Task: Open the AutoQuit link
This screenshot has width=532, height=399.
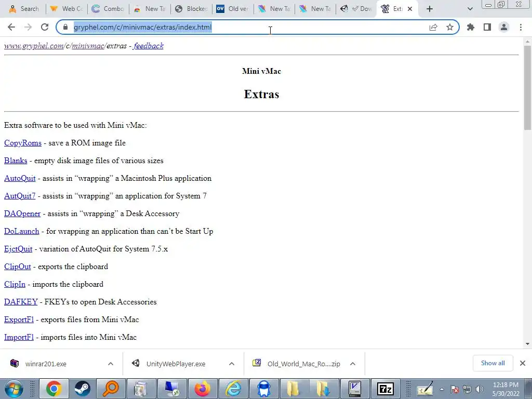Action: click(20, 178)
